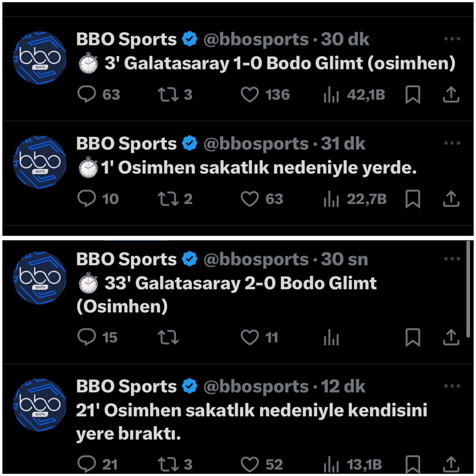
Task: Open more options on the 30 dk tweet
Action: 452,39
